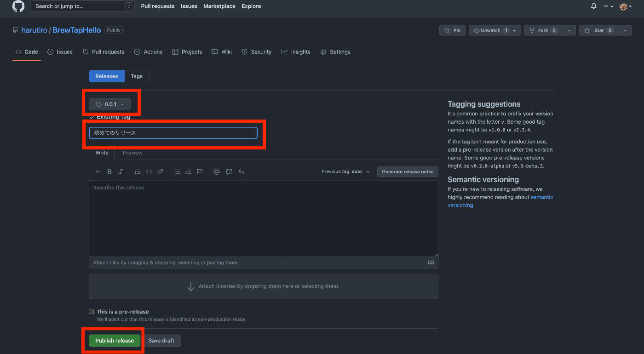This screenshot has width=644, height=354.
Task: Open the plus create-new menu
Action: [x=609, y=6]
